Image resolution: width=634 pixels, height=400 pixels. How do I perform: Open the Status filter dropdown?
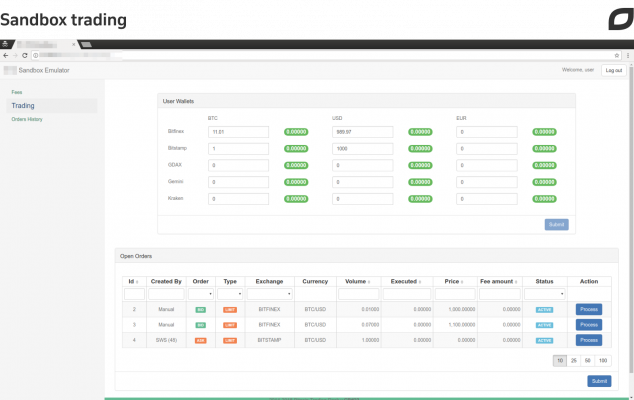[x=544, y=294]
